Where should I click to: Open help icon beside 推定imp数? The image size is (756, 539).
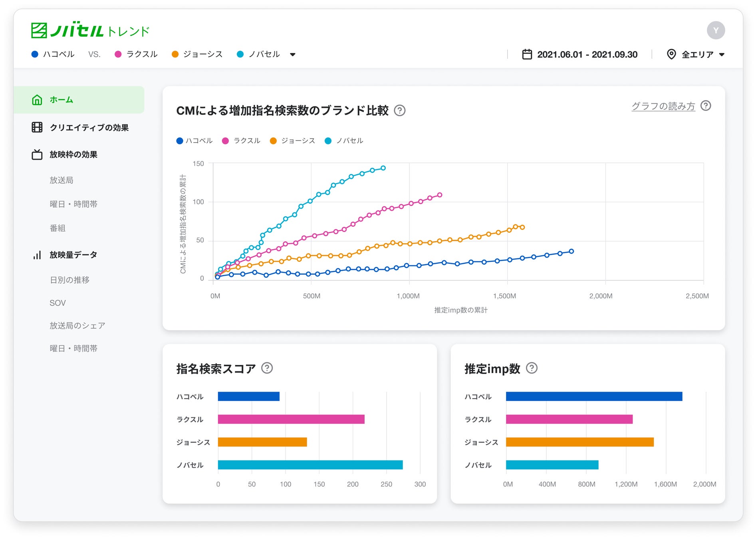(532, 368)
